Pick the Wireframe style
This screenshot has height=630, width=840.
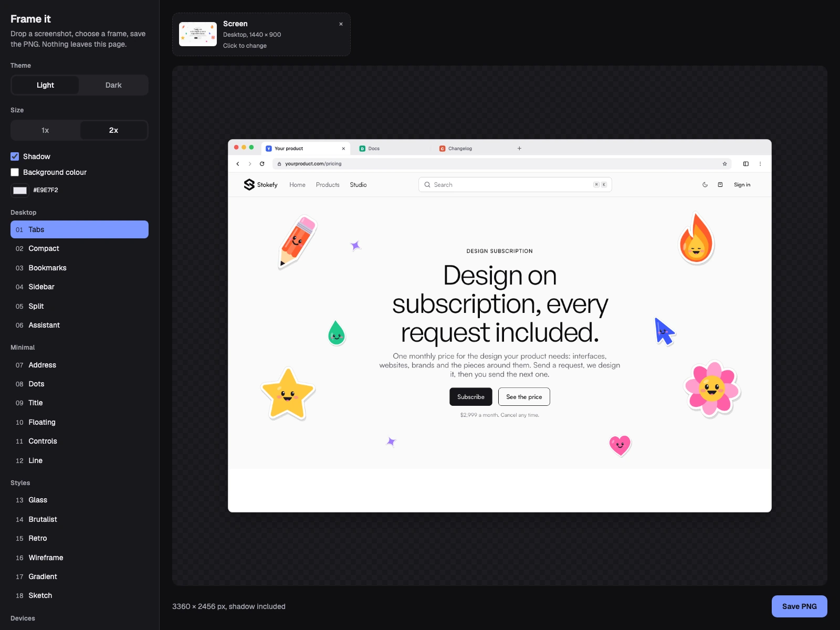[79, 558]
